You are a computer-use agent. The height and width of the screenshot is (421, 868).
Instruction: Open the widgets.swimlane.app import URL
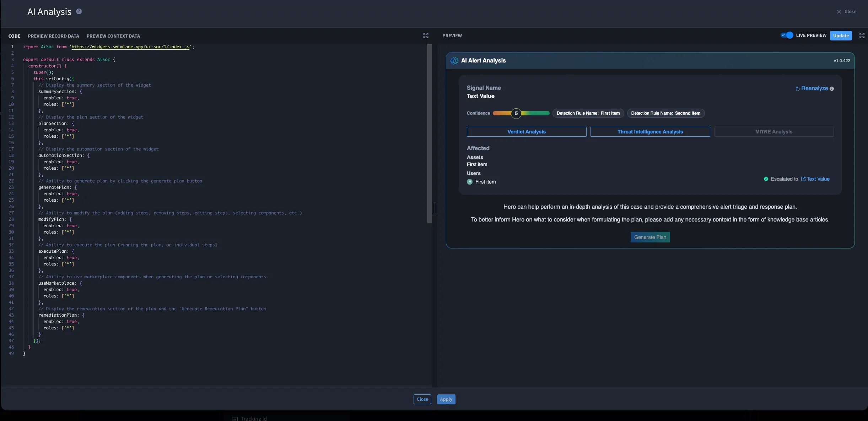[130, 47]
